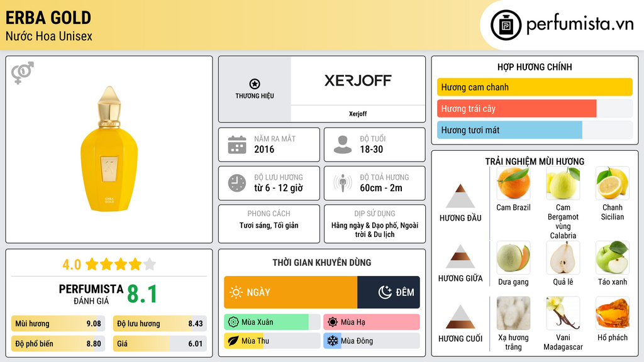The width and height of the screenshot is (644, 362).
Task: Click the calendar icon beside Năm ra mắt
Action: [x=236, y=145]
